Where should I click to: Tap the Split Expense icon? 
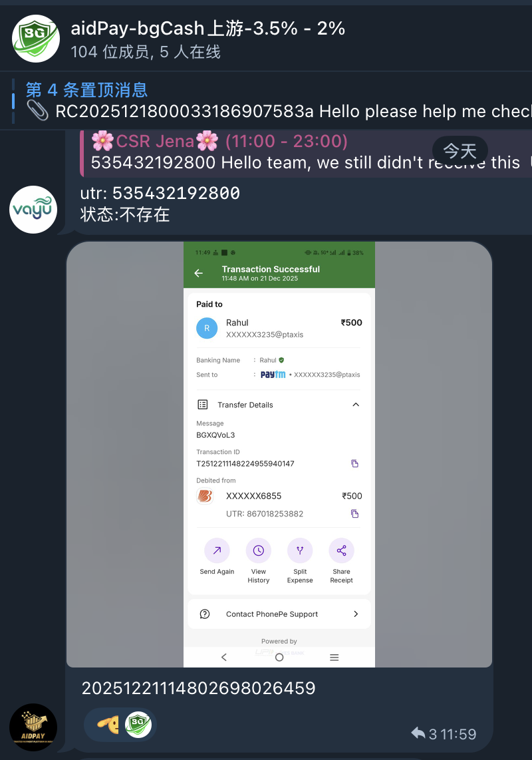[x=300, y=550]
